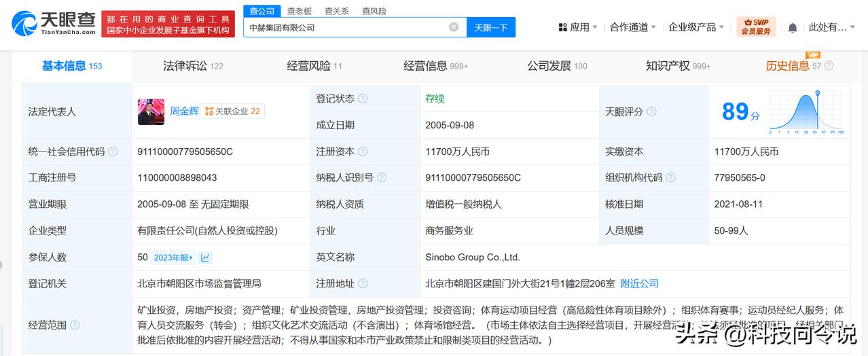Click the 成立日期 value 2005-09-08

tap(451, 125)
